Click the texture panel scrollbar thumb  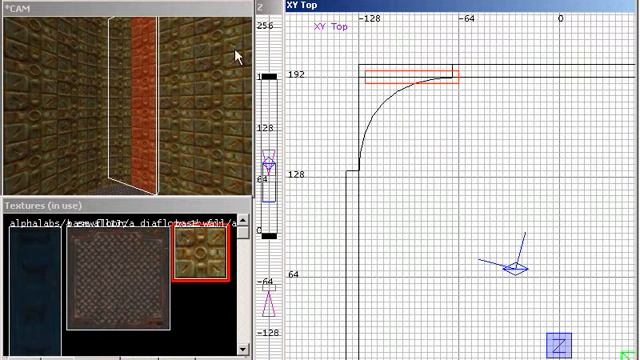click(x=243, y=233)
